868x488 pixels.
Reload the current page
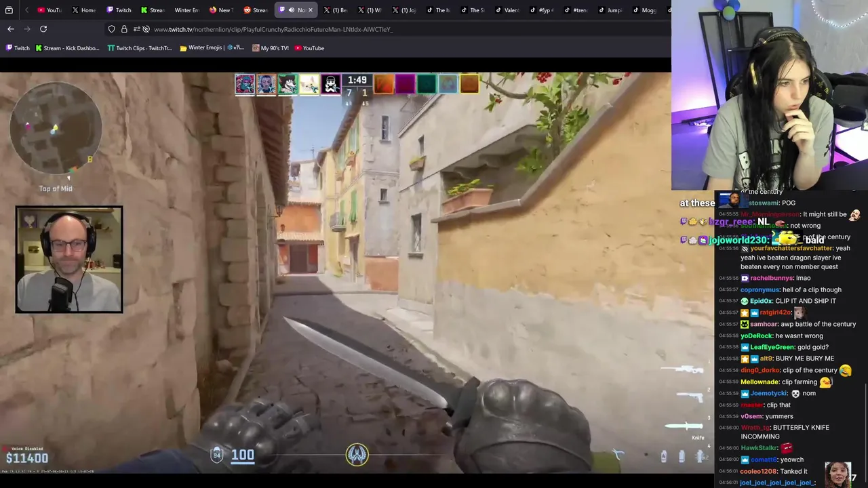click(x=43, y=29)
